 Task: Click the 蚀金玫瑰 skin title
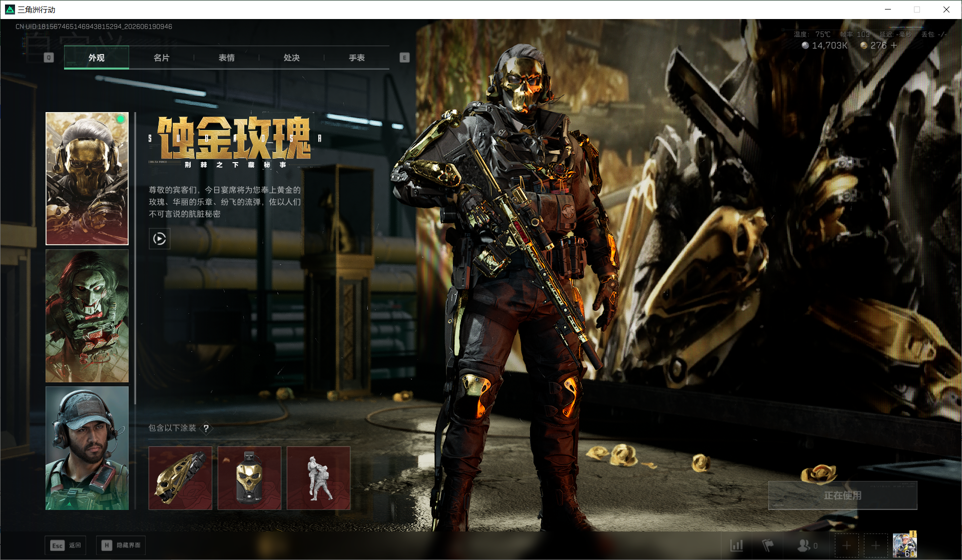(x=234, y=138)
